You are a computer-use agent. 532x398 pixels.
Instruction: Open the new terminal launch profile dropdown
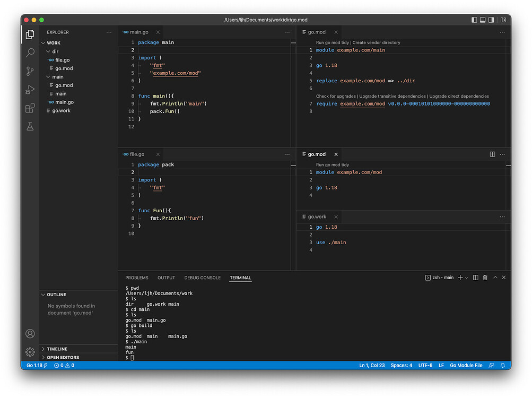pos(467,278)
